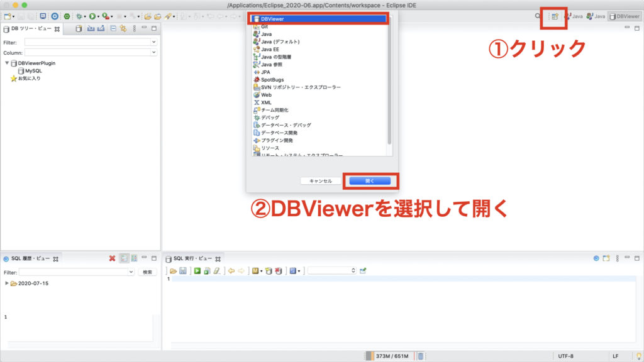644x362 pixels.
Task: Commit with the database cylinder icon
Action: pos(269,271)
